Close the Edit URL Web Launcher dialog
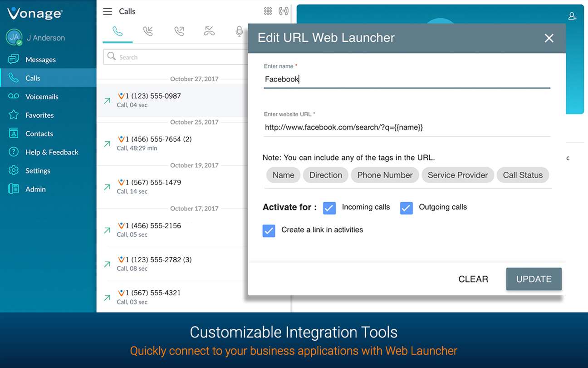Image resolution: width=588 pixels, height=368 pixels. (x=549, y=38)
